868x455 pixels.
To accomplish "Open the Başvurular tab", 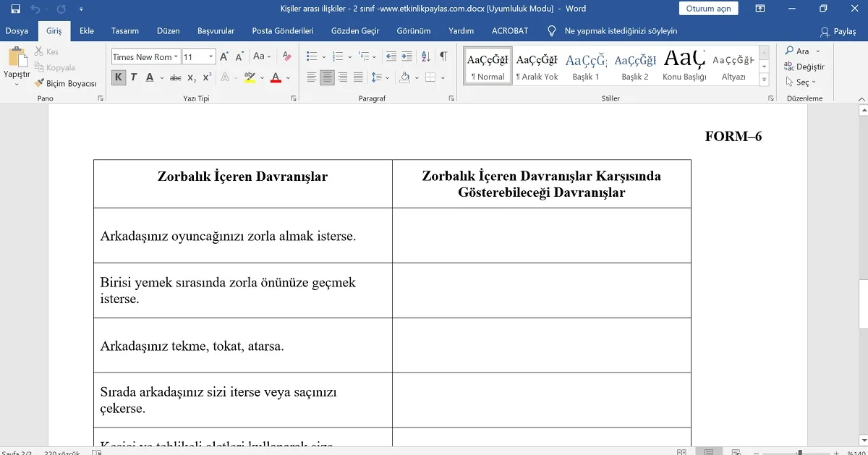I will (x=216, y=31).
